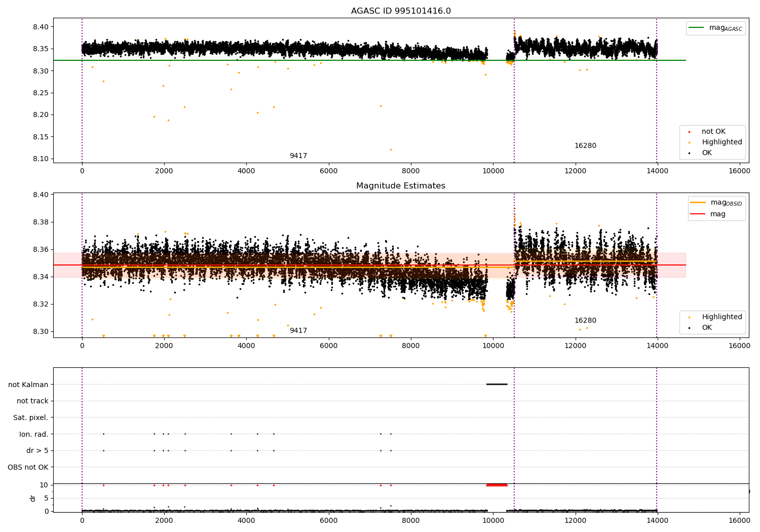Click the 'dr > 5' row label

[x=37, y=451]
